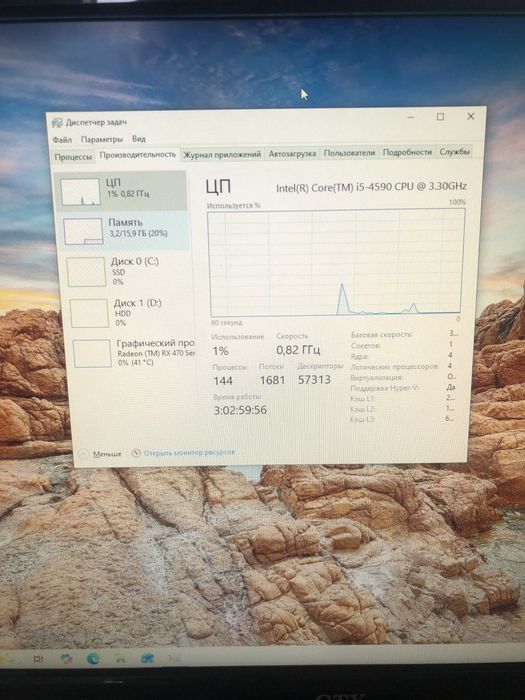Viewport: 525px width, 700px height.
Task: Select ЦП in the performance sidebar
Action: click(121, 191)
